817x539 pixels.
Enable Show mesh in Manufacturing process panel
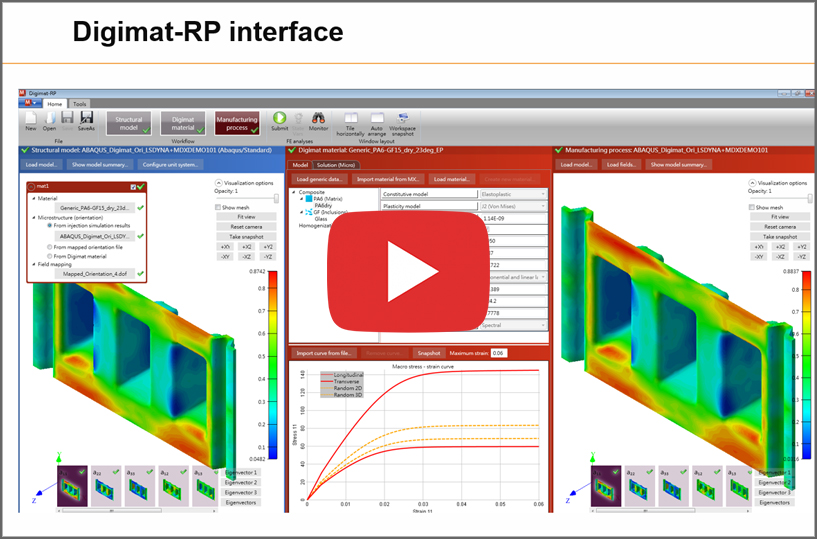pos(752,207)
